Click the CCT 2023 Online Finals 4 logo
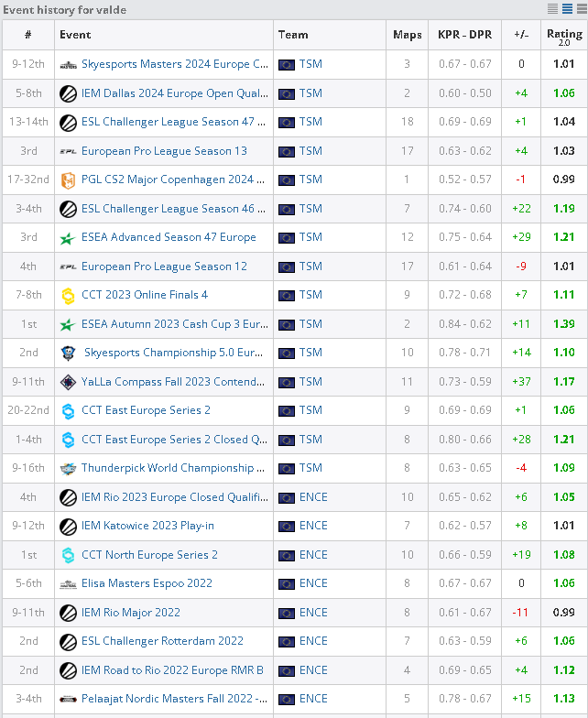This screenshot has height=718, width=588. (68, 295)
